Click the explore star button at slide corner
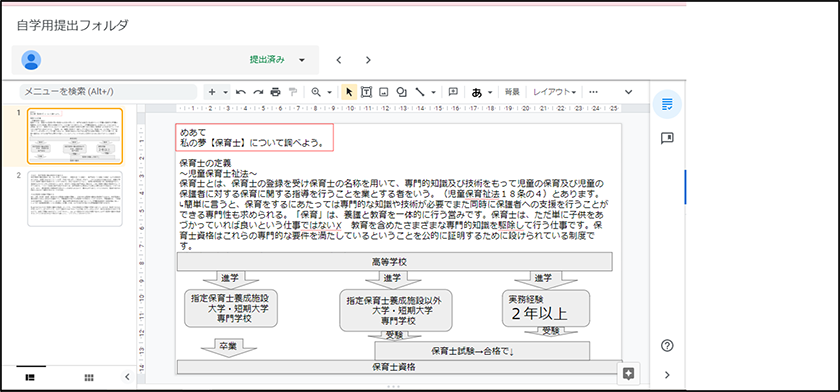This screenshot has width=840, height=392. point(629,374)
